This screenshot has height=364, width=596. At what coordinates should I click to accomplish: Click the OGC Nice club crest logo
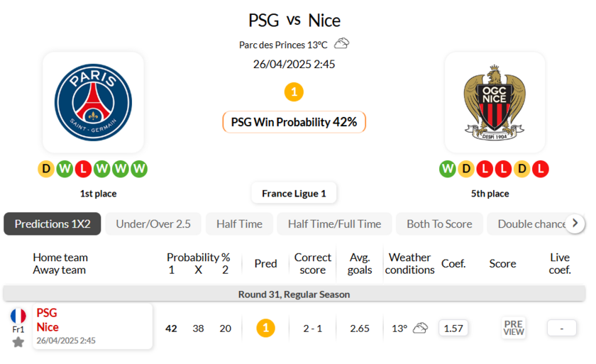pos(495,102)
